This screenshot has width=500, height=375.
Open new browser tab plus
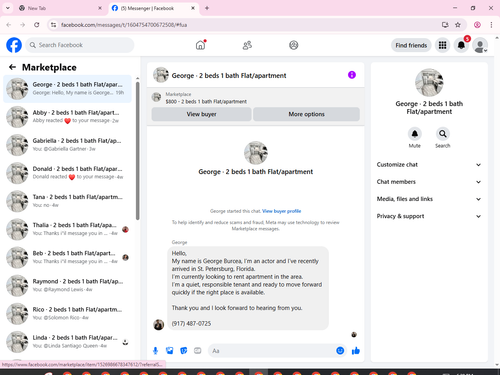(x=207, y=8)
